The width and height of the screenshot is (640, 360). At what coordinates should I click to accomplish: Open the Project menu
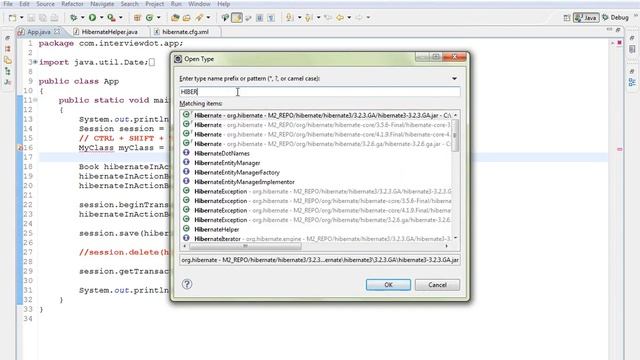[x=155, y=4]
